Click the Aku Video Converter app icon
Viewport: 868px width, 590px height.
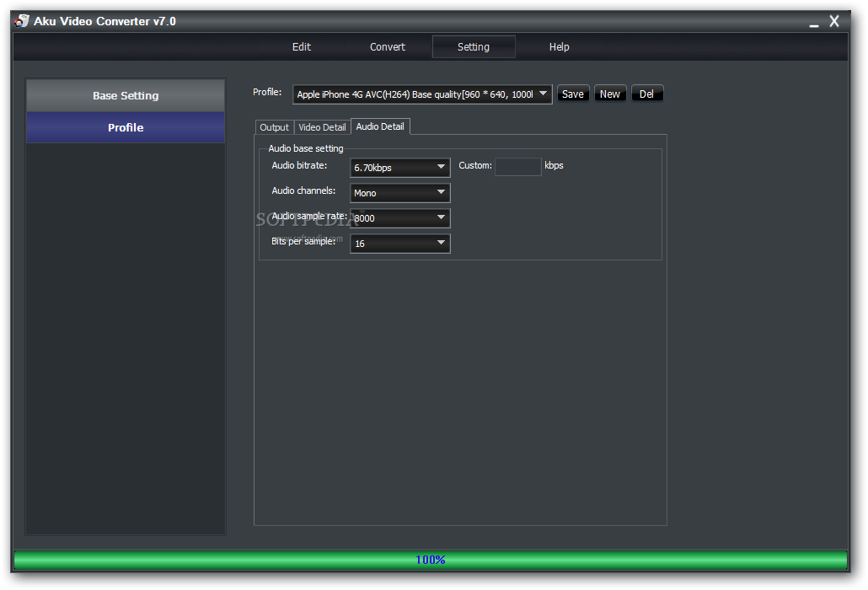pos(22,21)
